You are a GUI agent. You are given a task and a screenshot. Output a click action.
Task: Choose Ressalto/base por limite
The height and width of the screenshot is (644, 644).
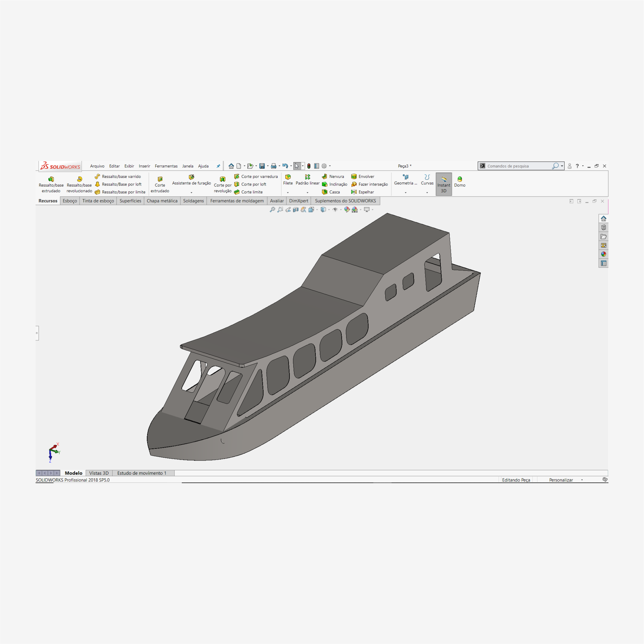tap(120, 192)
